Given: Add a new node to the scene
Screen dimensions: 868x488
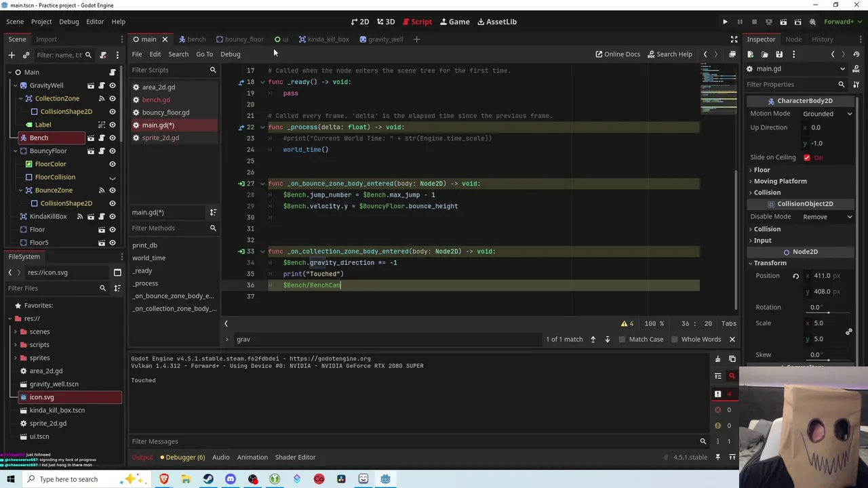Looking at the screenshot, I should (x=11, y=55).
